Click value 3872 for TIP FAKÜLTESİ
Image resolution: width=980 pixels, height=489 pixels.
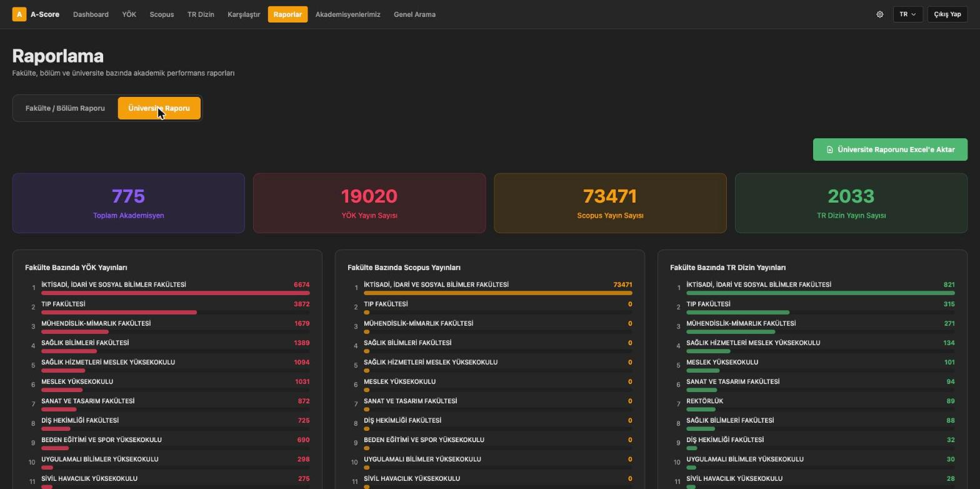click(301, 304)
